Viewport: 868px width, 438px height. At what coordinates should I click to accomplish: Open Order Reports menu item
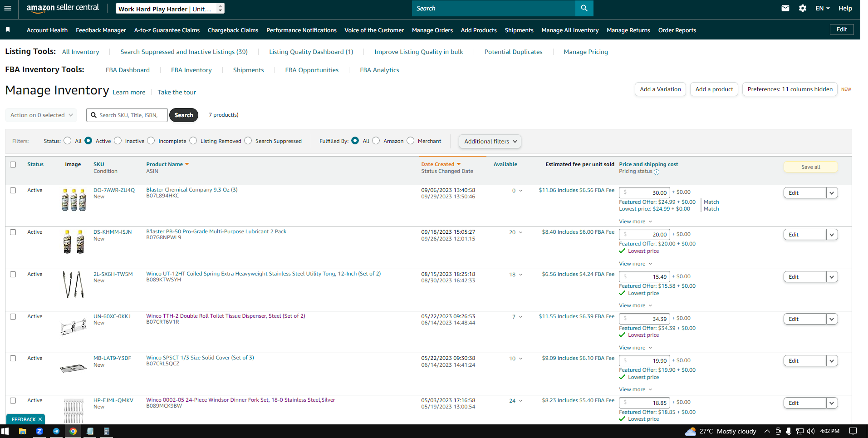(x=677, y=30)
